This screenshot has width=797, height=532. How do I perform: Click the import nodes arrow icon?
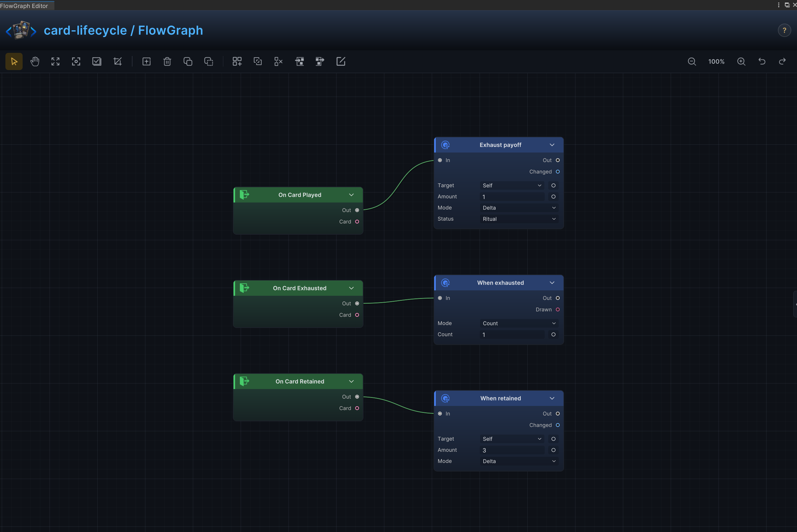[299, 61]
